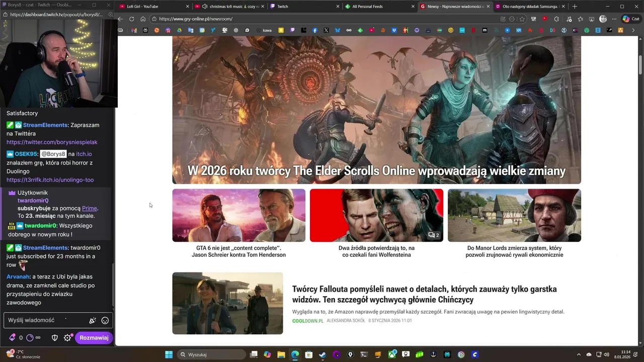This screenshot has height=362, width=644.
Task: Mute the christmas lofi music tab speaker
Action: pos(205,7)
